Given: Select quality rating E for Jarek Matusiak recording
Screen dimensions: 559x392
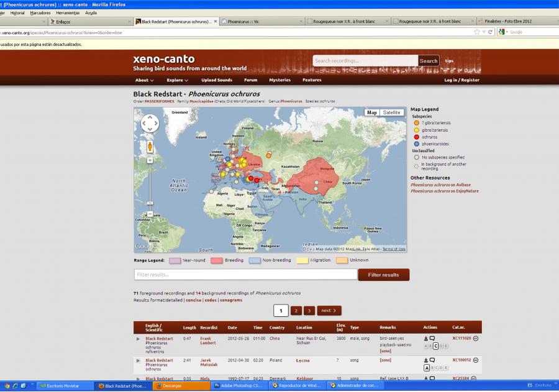Looking at the screenshot, I should [446, 368].
